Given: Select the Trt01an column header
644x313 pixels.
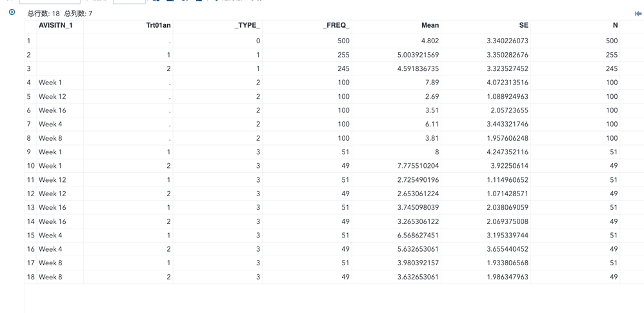Looking at the screenshot, I should click(158, 26).
